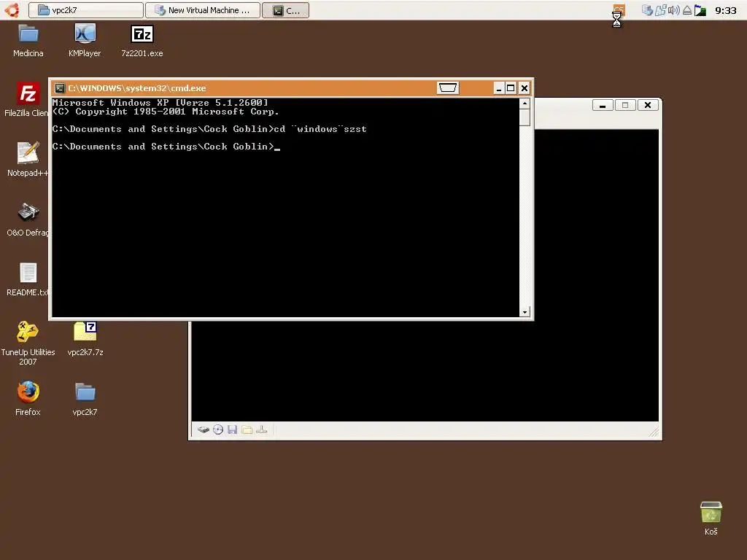Screen dimensions: 747x560
Task: Click the rounded extra button in the cmd title bar
Action: [448, 88]
